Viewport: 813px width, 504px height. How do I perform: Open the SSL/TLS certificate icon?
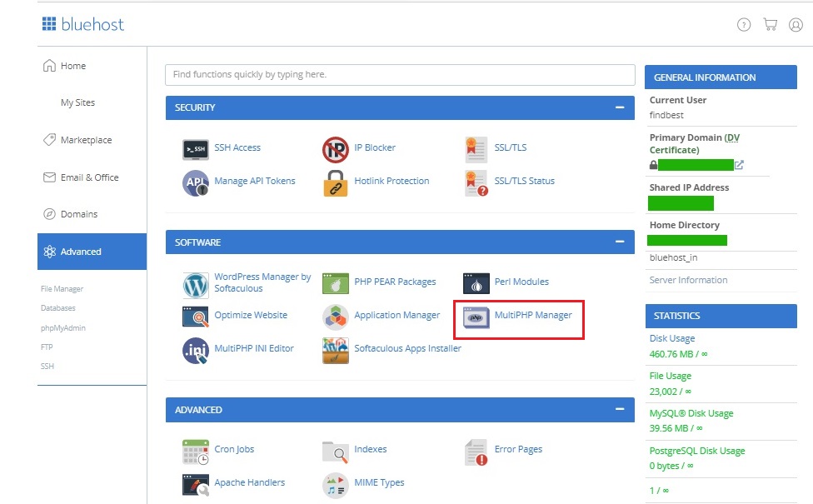point(476,149)
